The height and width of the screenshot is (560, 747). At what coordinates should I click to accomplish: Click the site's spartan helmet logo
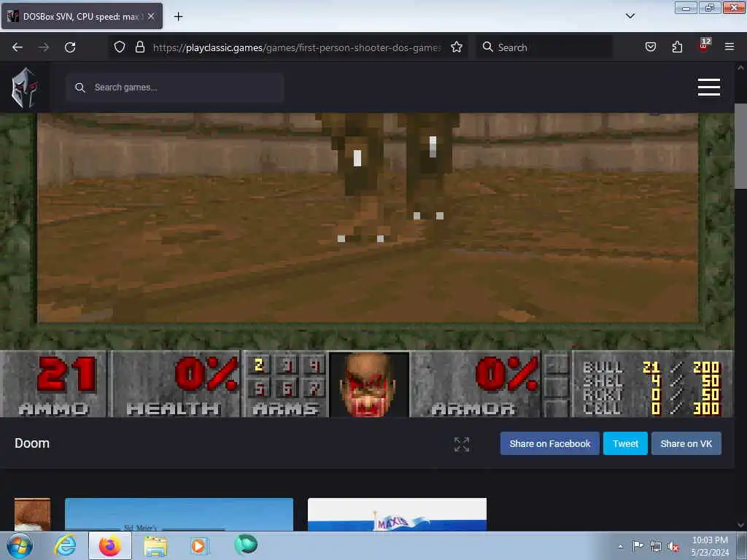click(24, 87)
